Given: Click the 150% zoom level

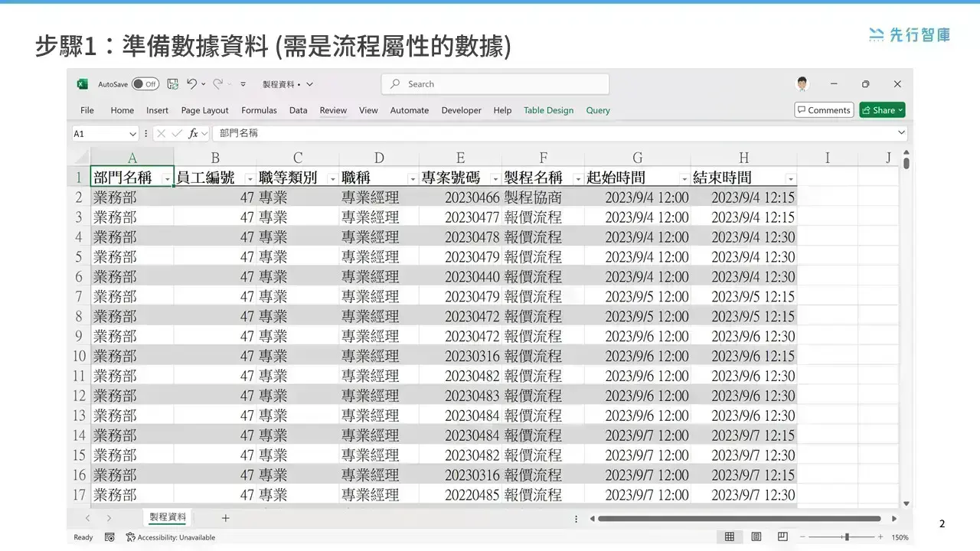Looking at the screenshot, I should click(900, 537).
